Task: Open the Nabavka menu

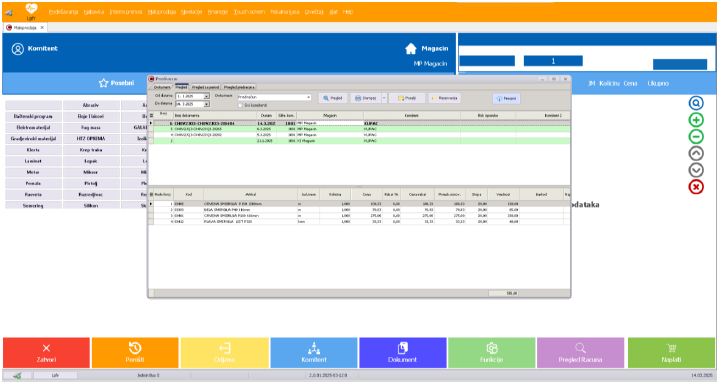Action: coord(94,12)
